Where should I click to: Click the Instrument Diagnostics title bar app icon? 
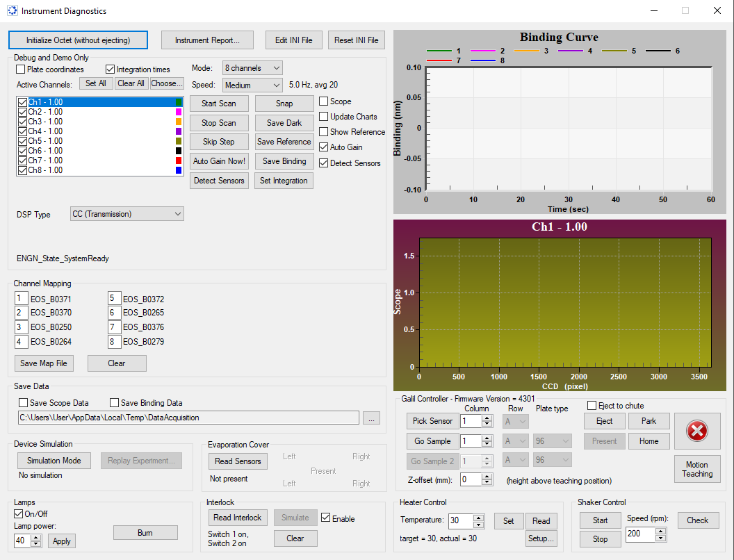coord(13,10)
